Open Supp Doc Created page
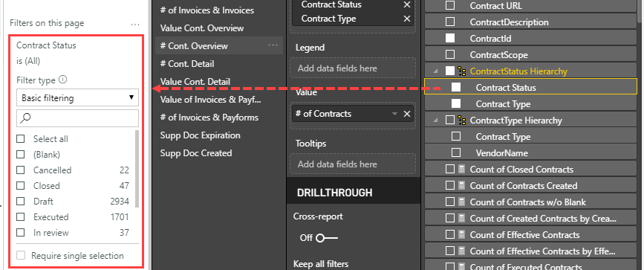Screen dimensions: 644x270 [x=196, y=153]
